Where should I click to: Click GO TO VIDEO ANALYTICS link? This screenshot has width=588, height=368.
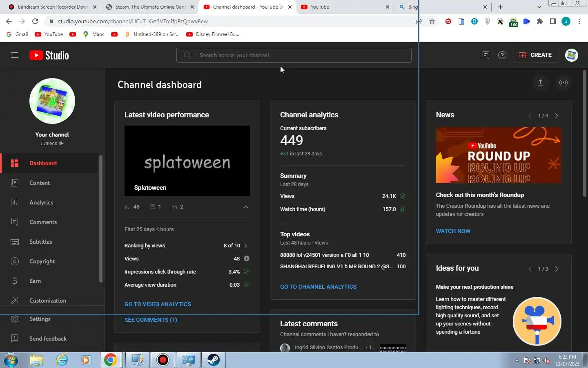[x=158, y=304]
